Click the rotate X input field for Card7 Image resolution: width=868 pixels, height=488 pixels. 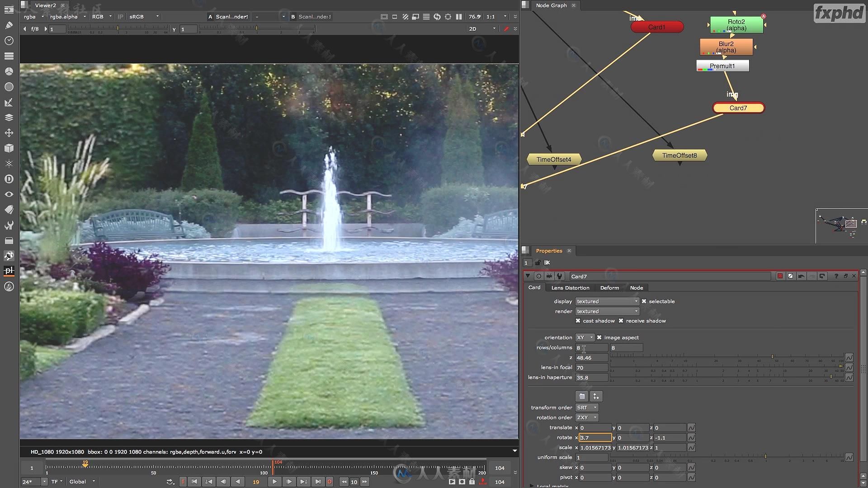click(594, 437)
